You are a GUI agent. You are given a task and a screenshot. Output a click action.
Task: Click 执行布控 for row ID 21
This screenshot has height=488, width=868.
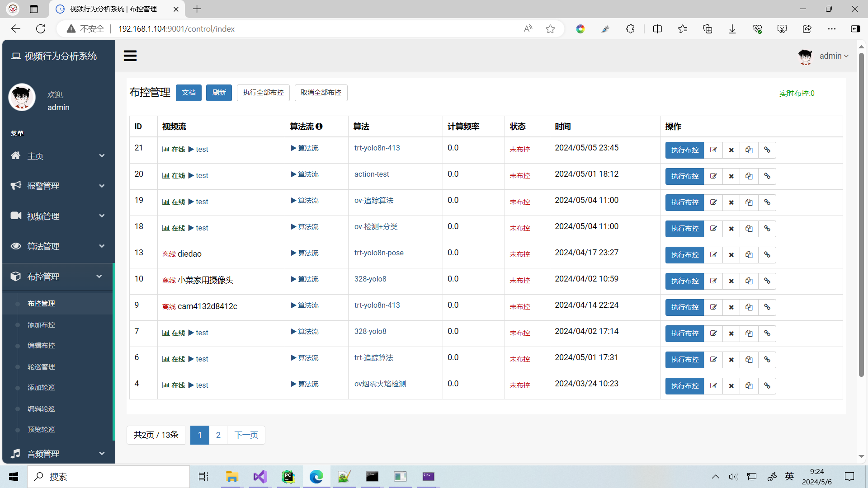[684, 150]
